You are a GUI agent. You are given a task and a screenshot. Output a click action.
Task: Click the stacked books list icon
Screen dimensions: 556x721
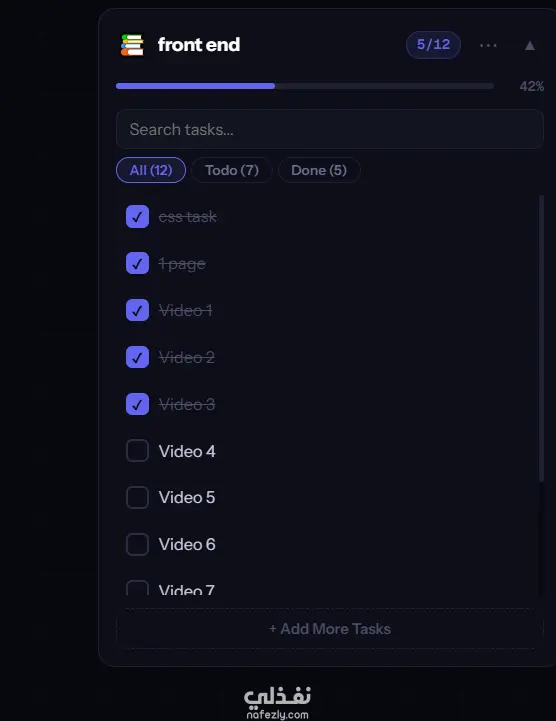(x=132, y=45)
